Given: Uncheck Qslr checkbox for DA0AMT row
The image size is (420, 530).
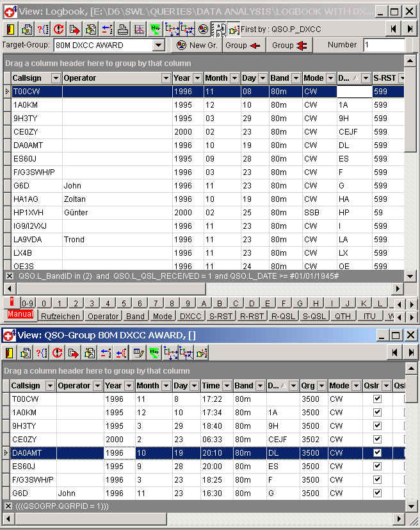Looking at the screenshot, I should [x=377, y=452].
